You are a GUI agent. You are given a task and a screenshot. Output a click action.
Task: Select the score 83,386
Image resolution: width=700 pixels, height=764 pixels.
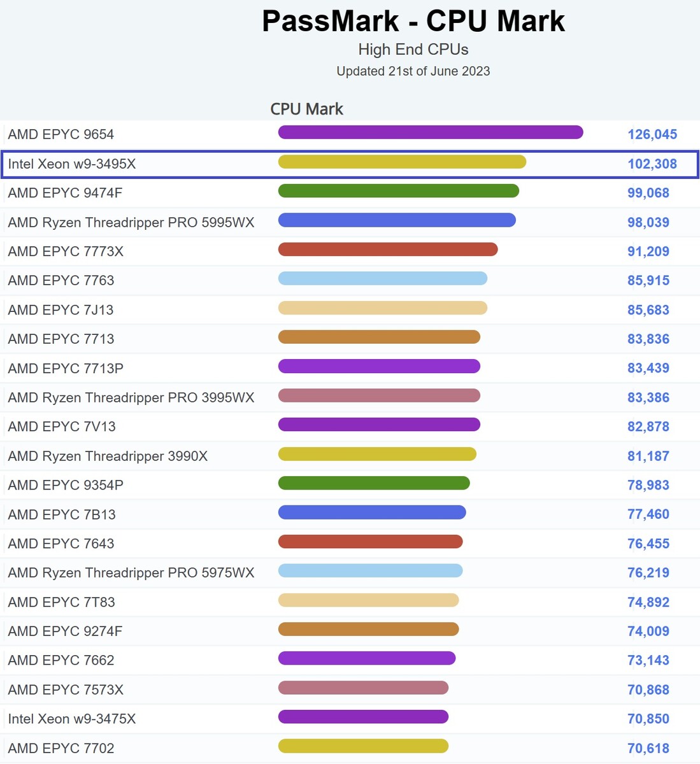648,397
